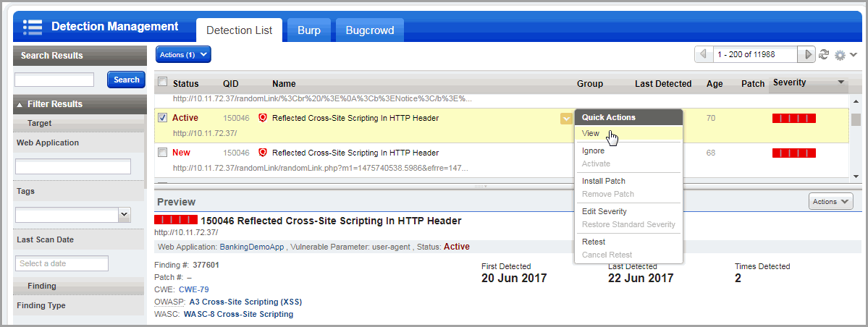Click the Search button
Image resolution: width=868 pixels, height=327 pixels.
[126, 80]
